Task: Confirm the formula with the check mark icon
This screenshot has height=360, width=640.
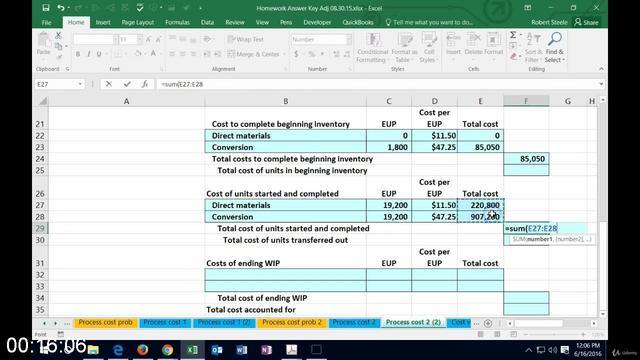Action: tap(127, 84)
